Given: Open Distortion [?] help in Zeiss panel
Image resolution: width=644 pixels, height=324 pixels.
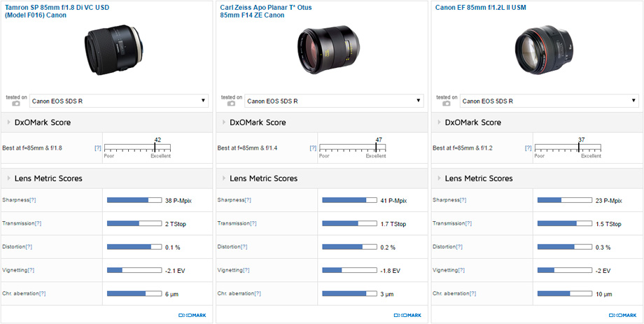Looking at the screenshot, I should pos(244,247).
